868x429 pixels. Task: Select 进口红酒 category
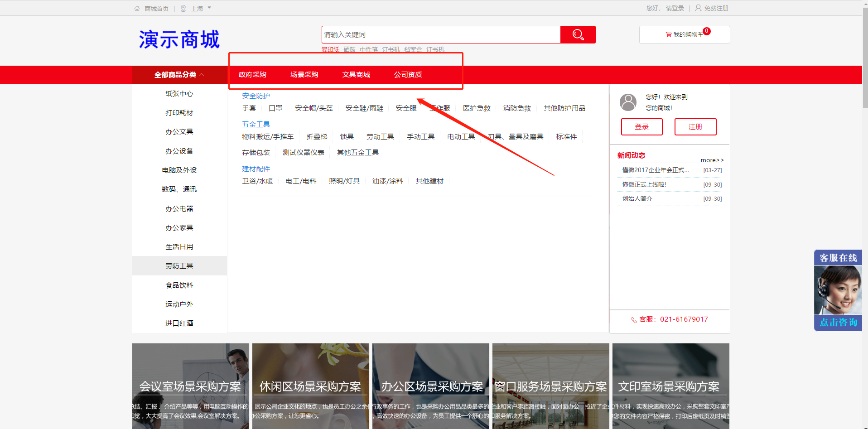point(179,323)
